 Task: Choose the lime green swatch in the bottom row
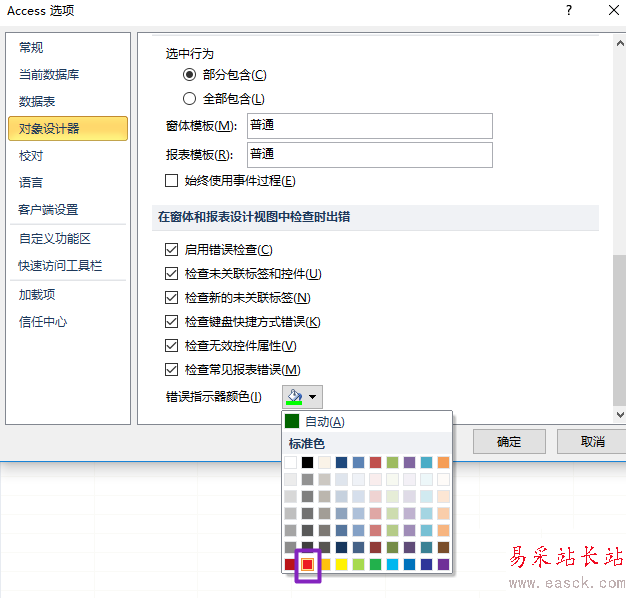coord(359,564)
